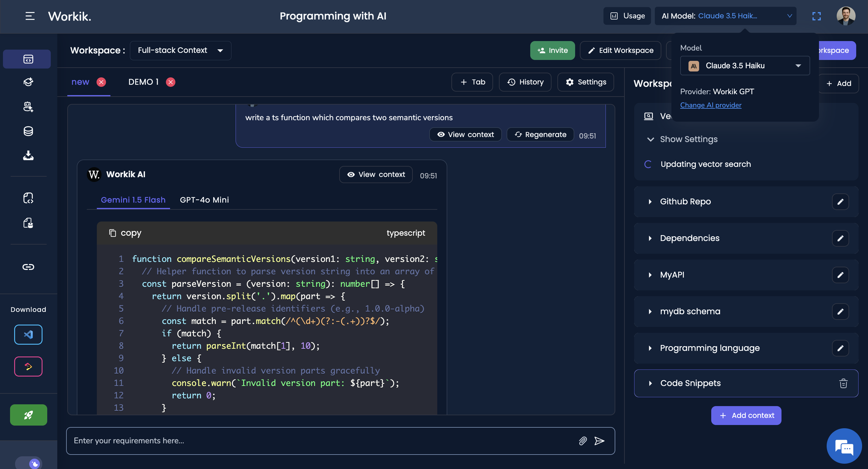Click the Change AI provider link
868x469 pixels.
tap(710, 105)
